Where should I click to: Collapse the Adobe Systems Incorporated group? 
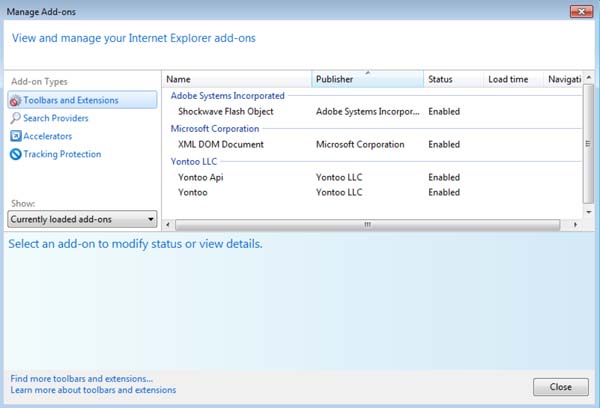pos(227,96)
